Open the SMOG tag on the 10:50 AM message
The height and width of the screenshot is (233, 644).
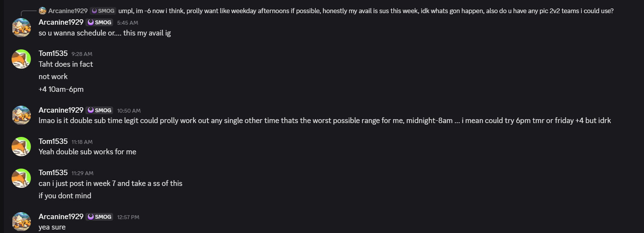coord(100,110)
